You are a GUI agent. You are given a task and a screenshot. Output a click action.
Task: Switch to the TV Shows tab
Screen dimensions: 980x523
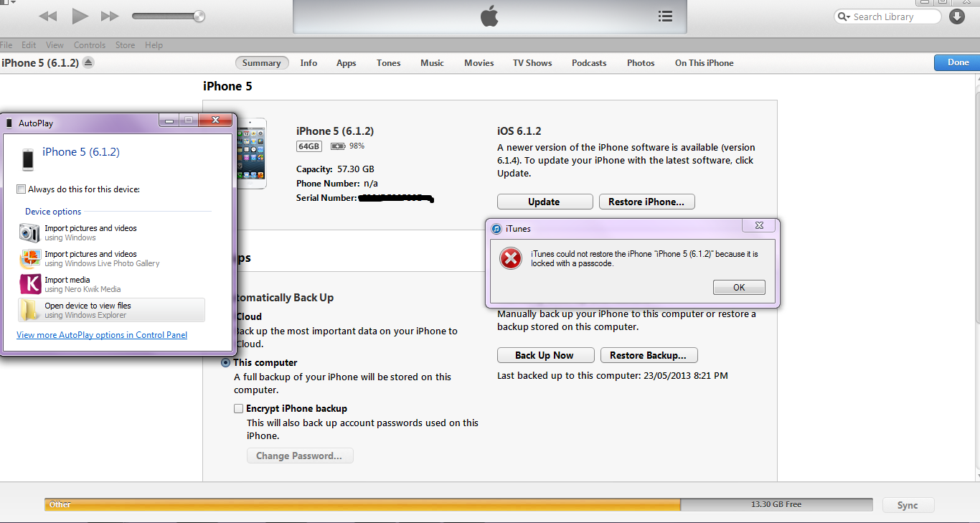[532, 63]
